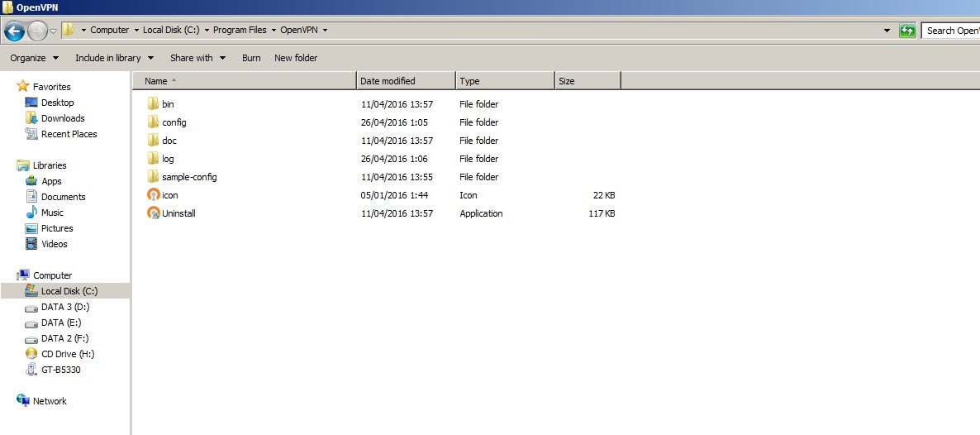
Task: Select the bin folder icon
Action: click(154, 104)
